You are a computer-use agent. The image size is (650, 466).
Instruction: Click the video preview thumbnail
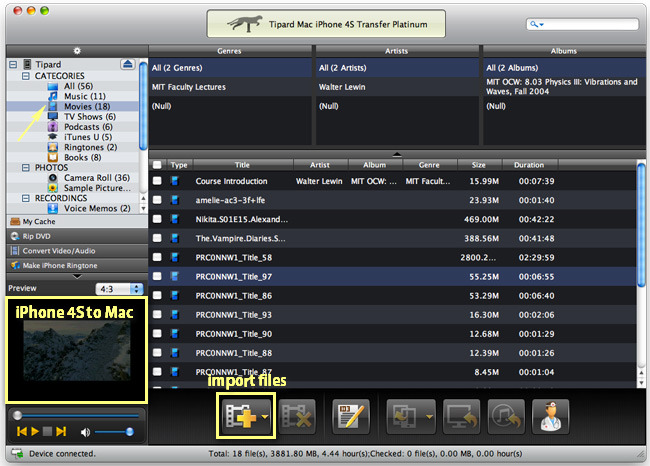[77, 351]
